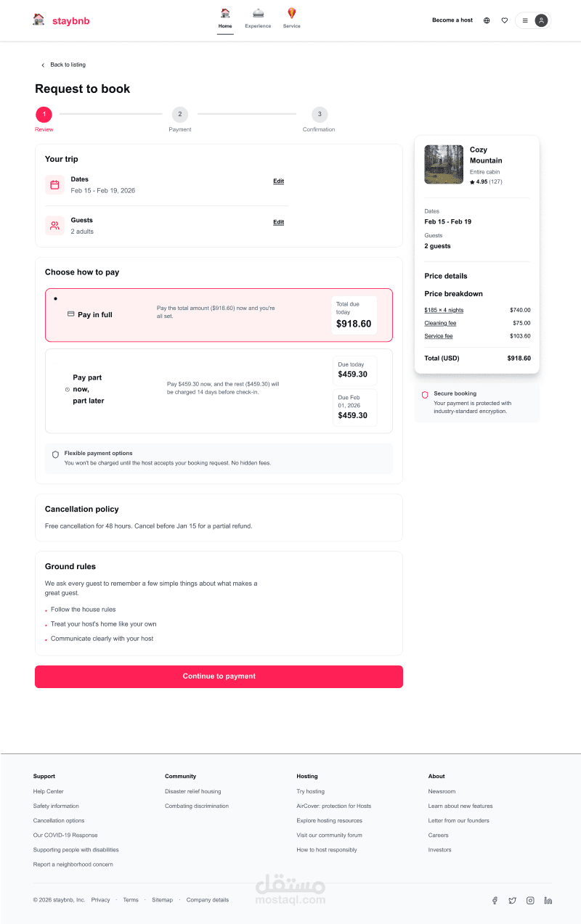Edit the trip dates

(x=278, y=181)
